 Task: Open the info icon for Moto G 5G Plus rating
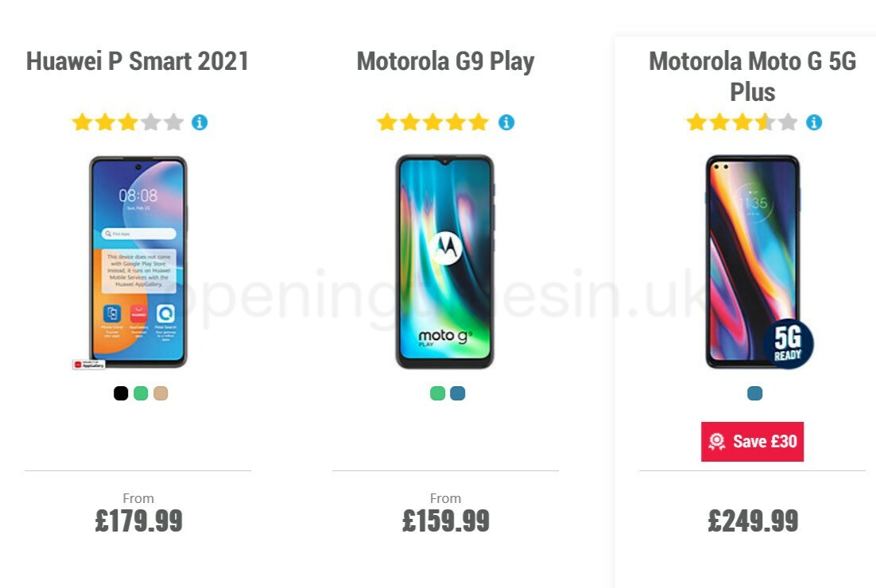pos(813,122)
